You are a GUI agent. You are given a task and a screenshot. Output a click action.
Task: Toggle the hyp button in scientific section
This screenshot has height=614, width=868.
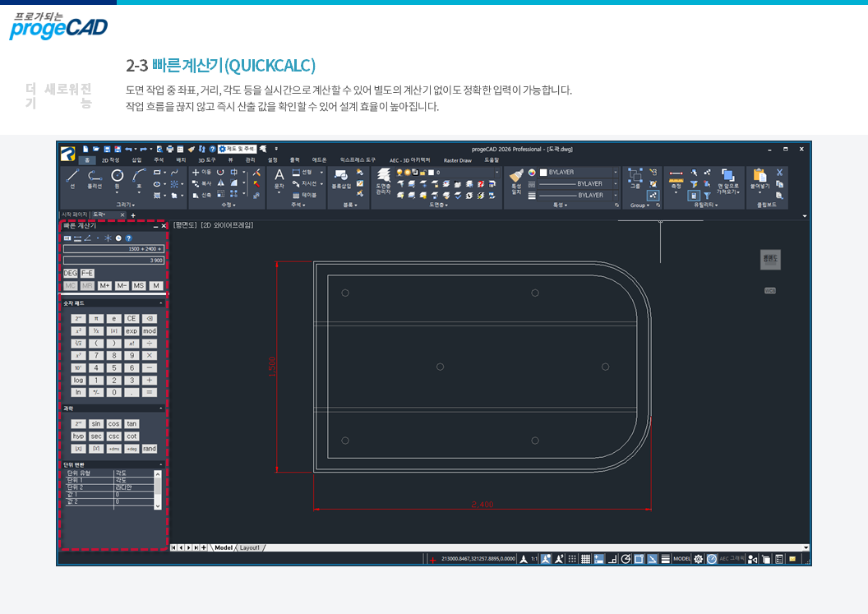78,436
